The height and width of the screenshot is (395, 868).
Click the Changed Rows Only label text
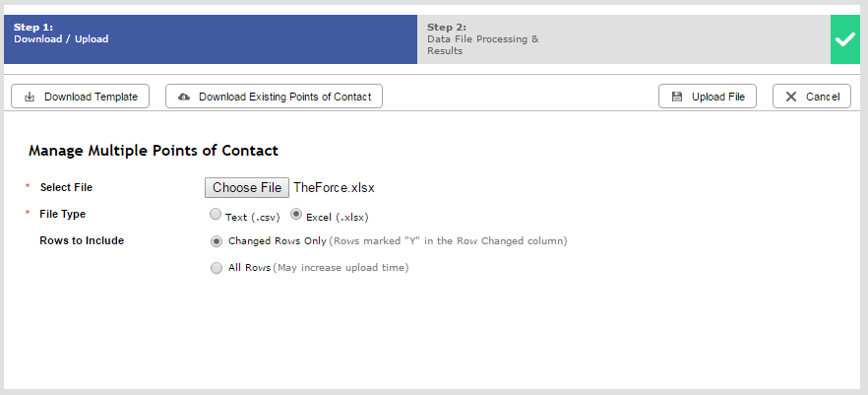point(278,241)
